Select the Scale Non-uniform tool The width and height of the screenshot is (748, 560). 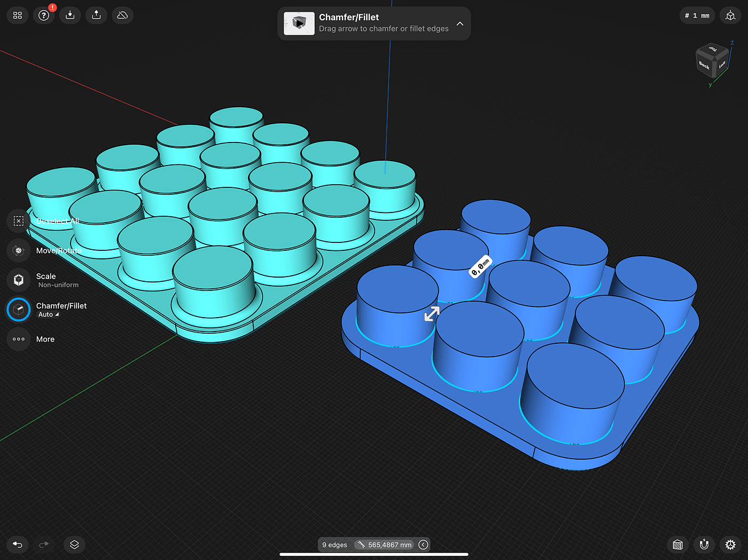(x=19, y=280)
